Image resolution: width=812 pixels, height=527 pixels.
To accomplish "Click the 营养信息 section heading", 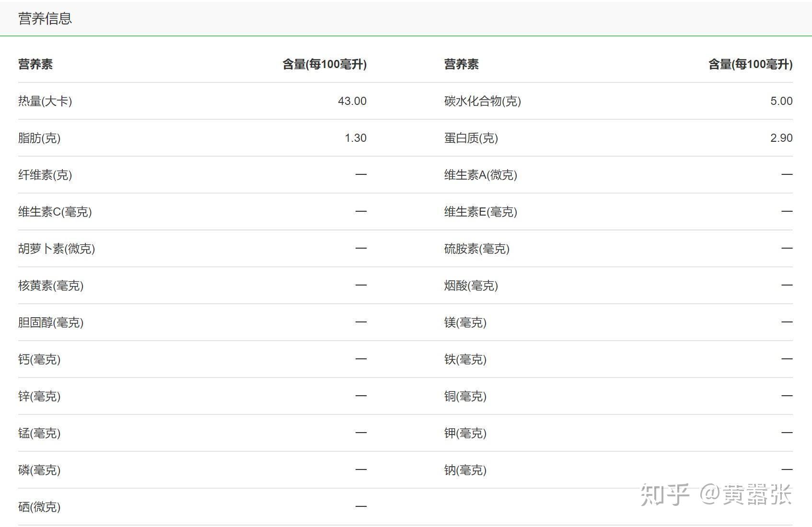I will 45,19.
